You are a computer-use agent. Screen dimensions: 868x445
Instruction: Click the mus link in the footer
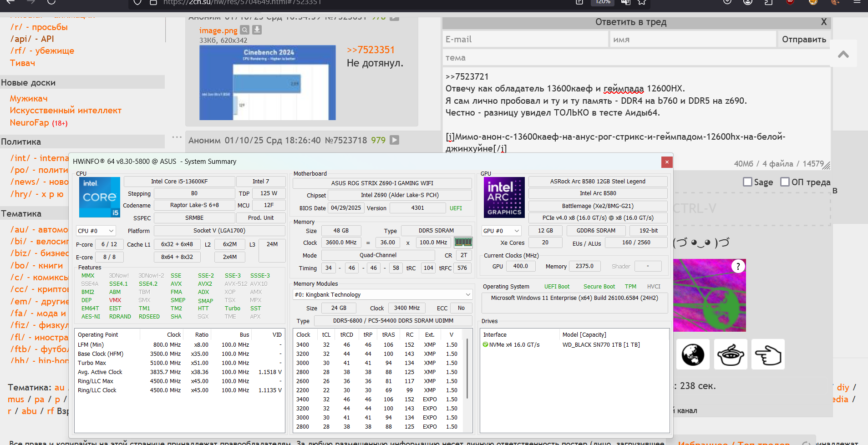[16, 399]
